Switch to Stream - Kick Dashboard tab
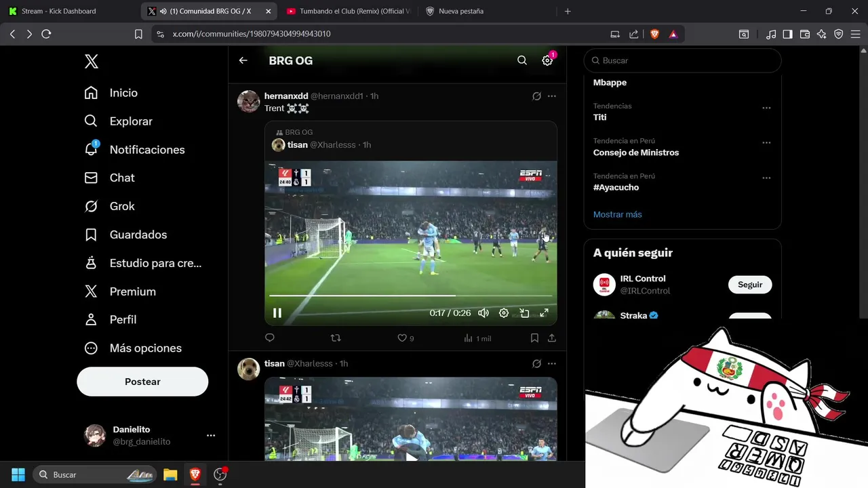This screenshot has height=488, width=868. pos(71,12)
